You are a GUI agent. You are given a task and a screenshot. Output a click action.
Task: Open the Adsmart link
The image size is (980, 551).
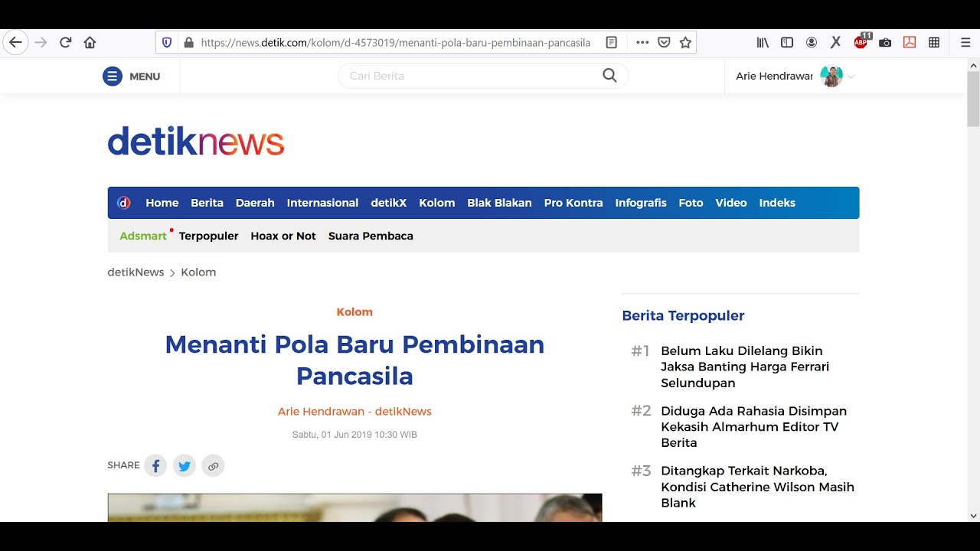143,236
